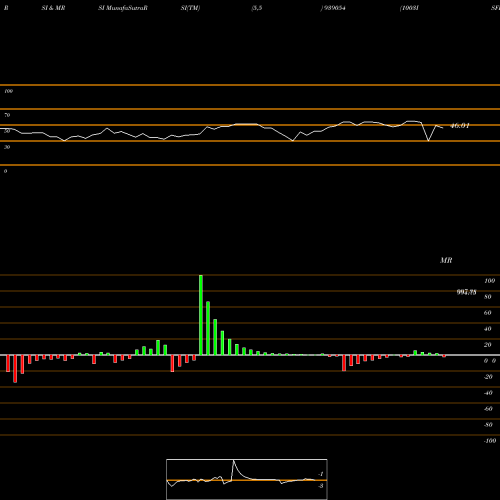Click the 'SI MunafaSutraR' header label
This screenshot has width=500, height=500.
click(x=123, y=8)
